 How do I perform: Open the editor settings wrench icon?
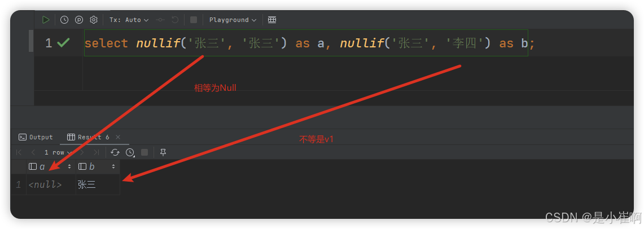tap(94, 20)
